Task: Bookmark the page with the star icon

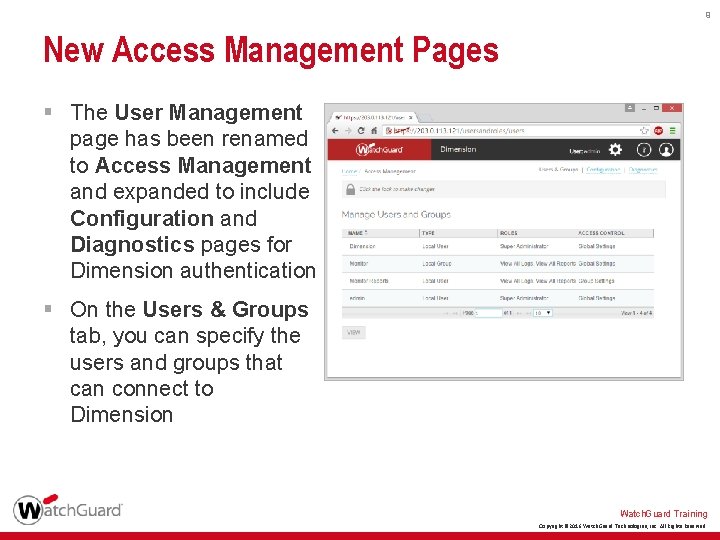Action: coord(644,131)
